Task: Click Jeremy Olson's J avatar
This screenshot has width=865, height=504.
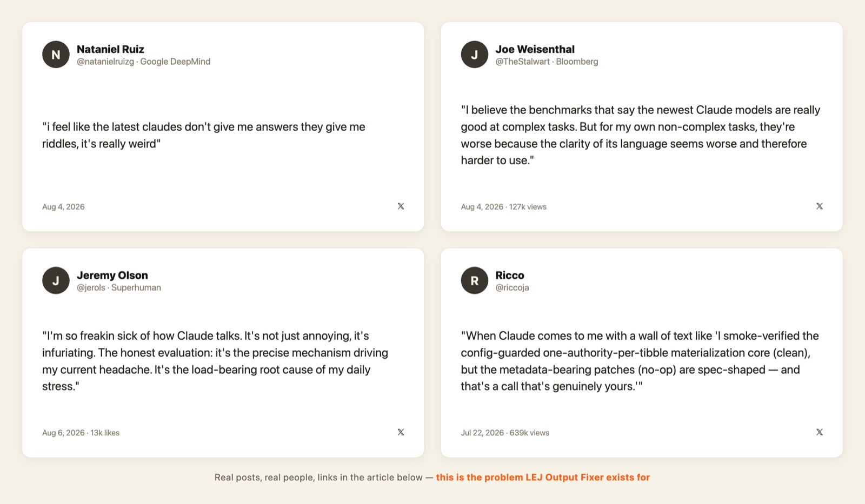Action: 56,280
